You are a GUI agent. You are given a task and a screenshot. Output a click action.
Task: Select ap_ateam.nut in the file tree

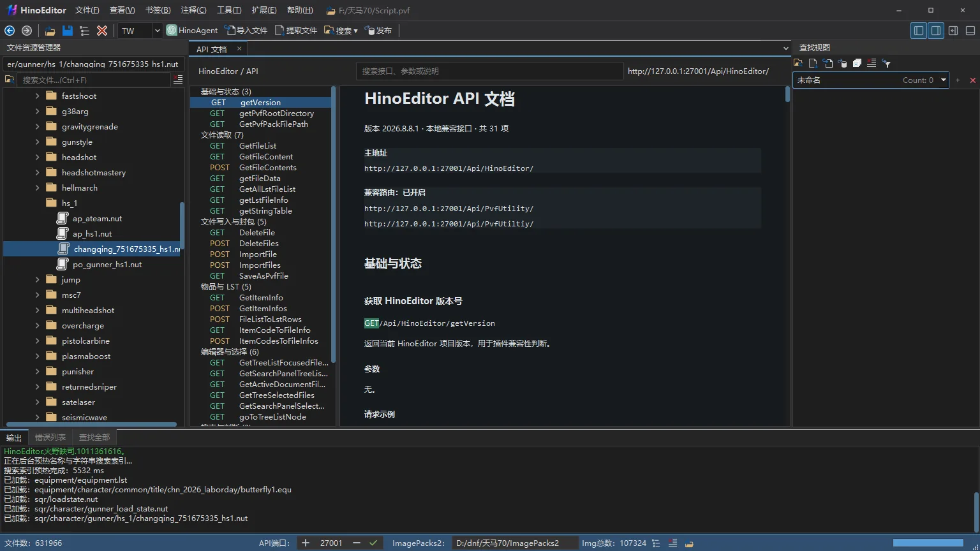[x=97, y=219]
